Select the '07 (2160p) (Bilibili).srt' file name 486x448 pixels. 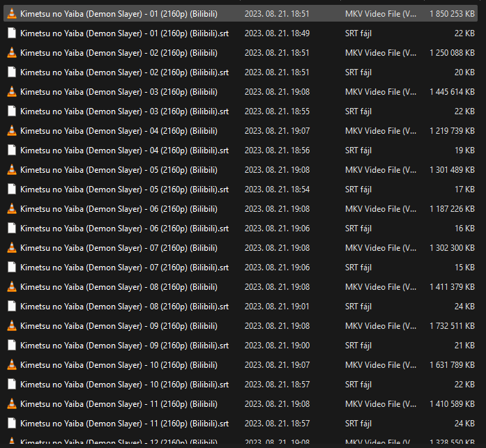click(x=124, y=268)
